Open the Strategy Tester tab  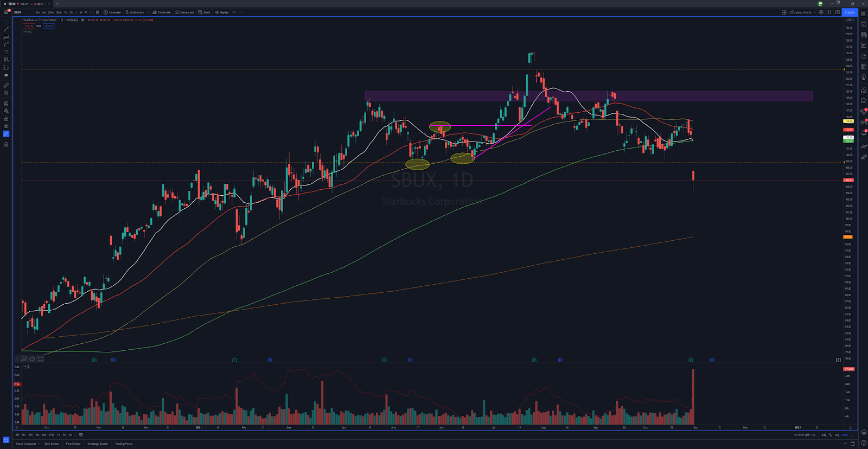click(98, 444)
